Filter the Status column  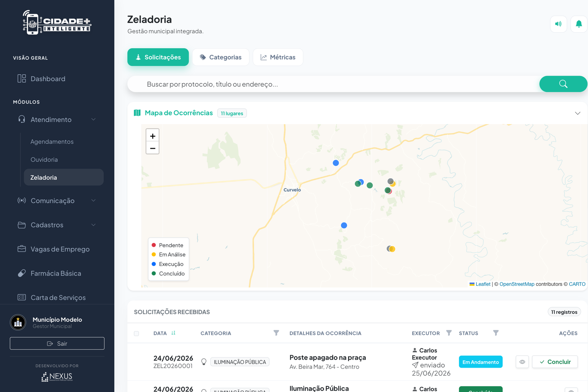[x=496, y=333]
